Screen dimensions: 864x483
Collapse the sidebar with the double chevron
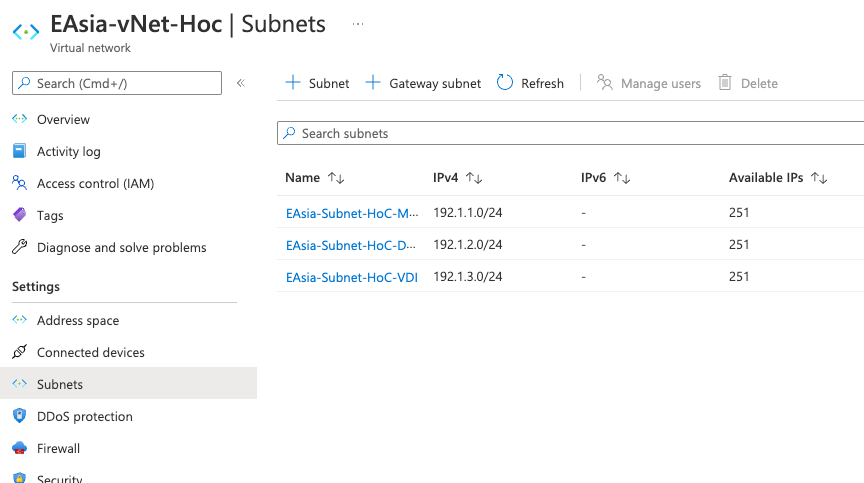click(241, 83)
